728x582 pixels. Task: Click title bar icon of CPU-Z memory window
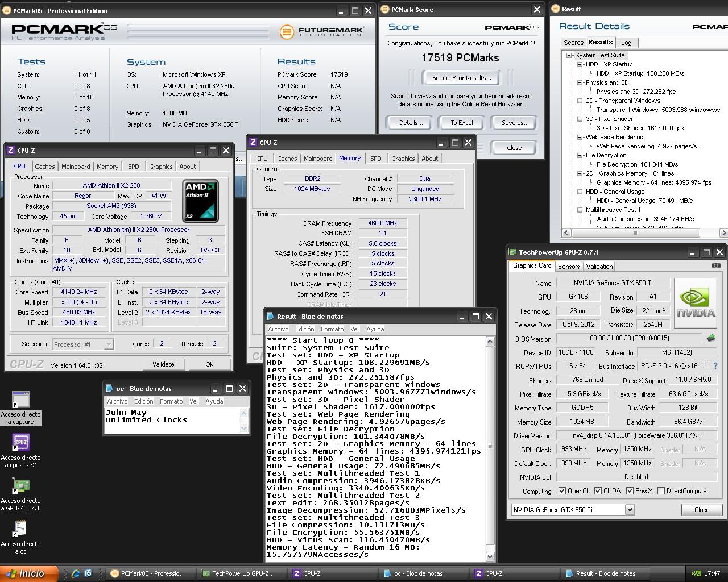253,143
